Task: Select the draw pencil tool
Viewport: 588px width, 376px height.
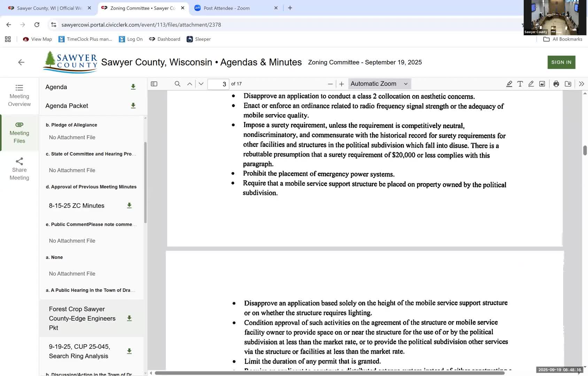Action: pos(531,84)
